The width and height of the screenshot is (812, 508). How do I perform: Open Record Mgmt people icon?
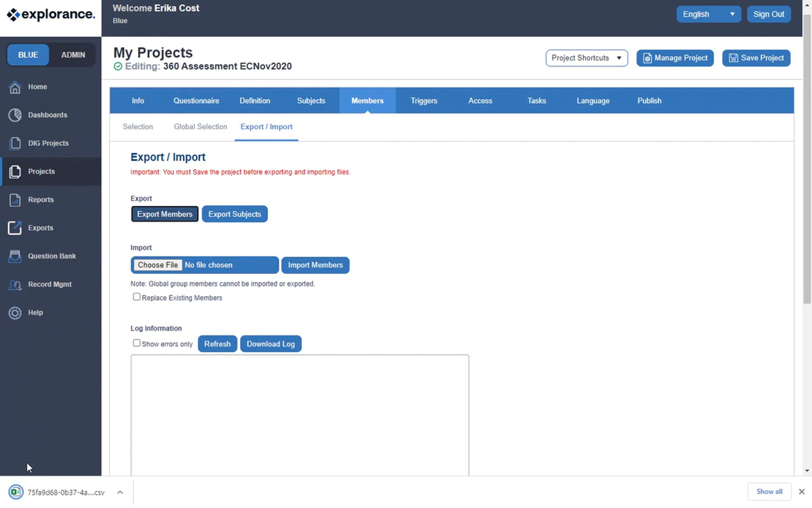click(x=15, y=284)
